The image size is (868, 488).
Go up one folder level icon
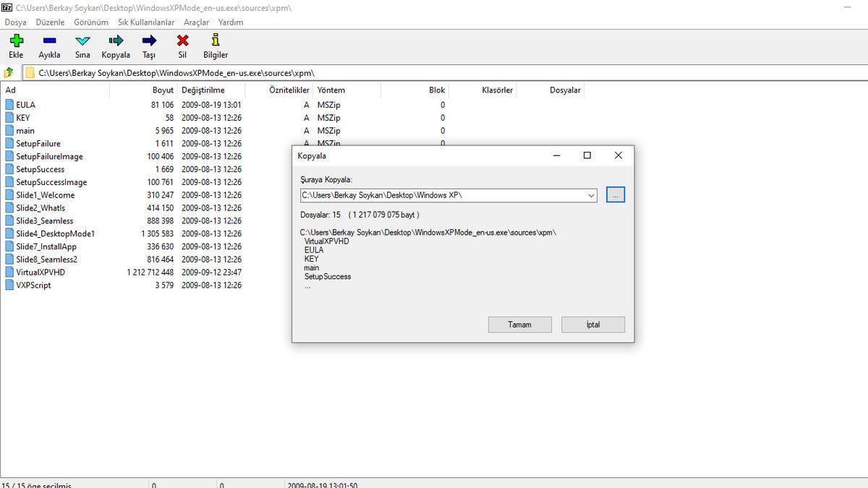(9, 72)
